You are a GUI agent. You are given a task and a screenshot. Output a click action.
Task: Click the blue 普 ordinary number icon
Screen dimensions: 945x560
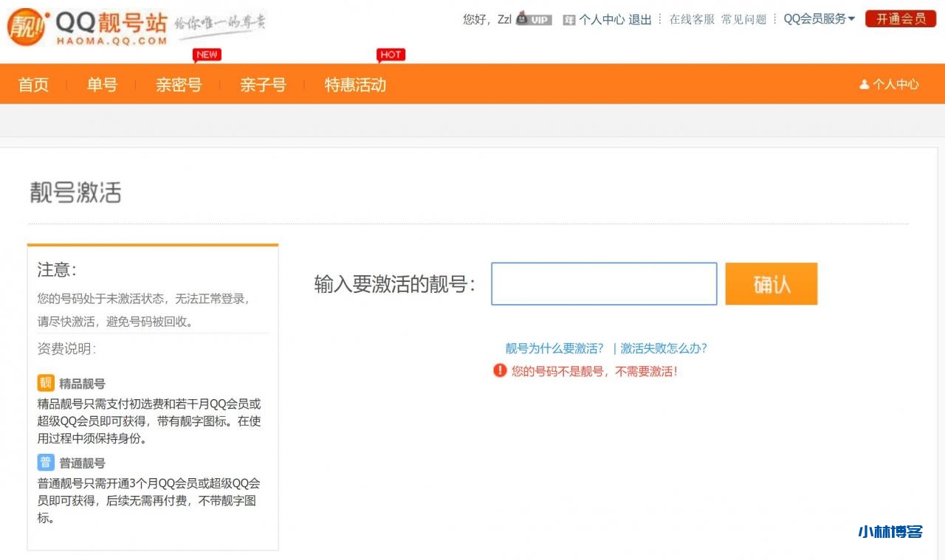point(46,463)
